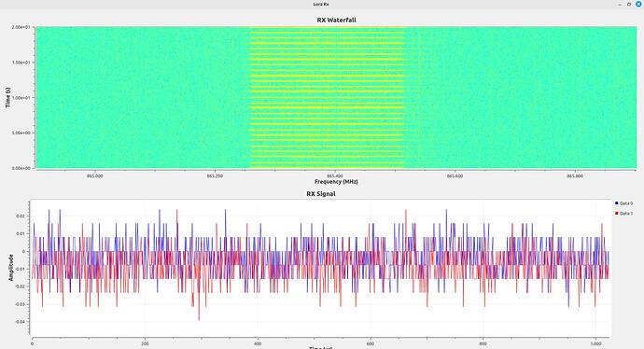This screenshot has width=644, height=349.
Task: Toggle the Data 0 legend entry
Action: (x=623, y=203)
